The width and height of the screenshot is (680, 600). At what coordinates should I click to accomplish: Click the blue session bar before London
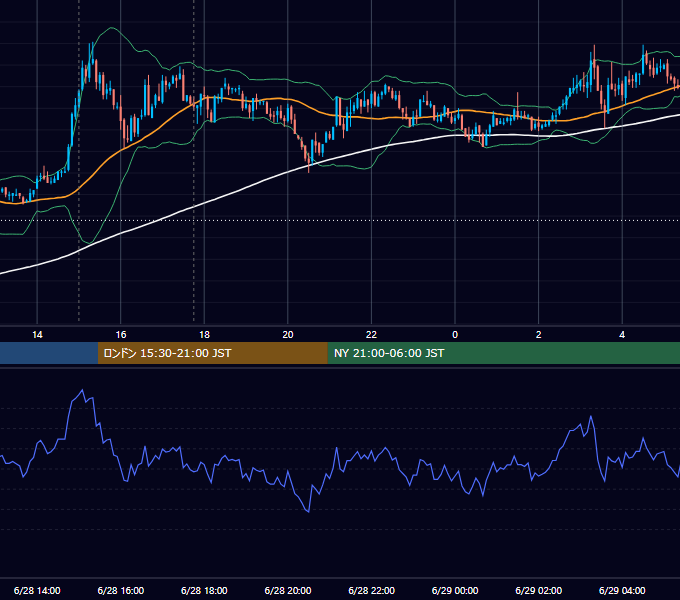(x=49, y=353)
